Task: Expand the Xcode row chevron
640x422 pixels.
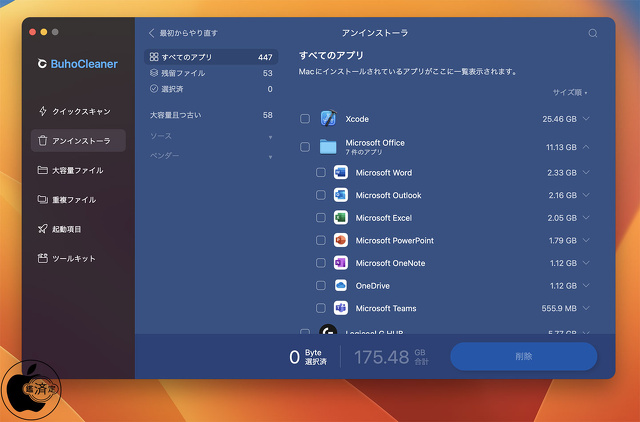Action: [586, 118]
